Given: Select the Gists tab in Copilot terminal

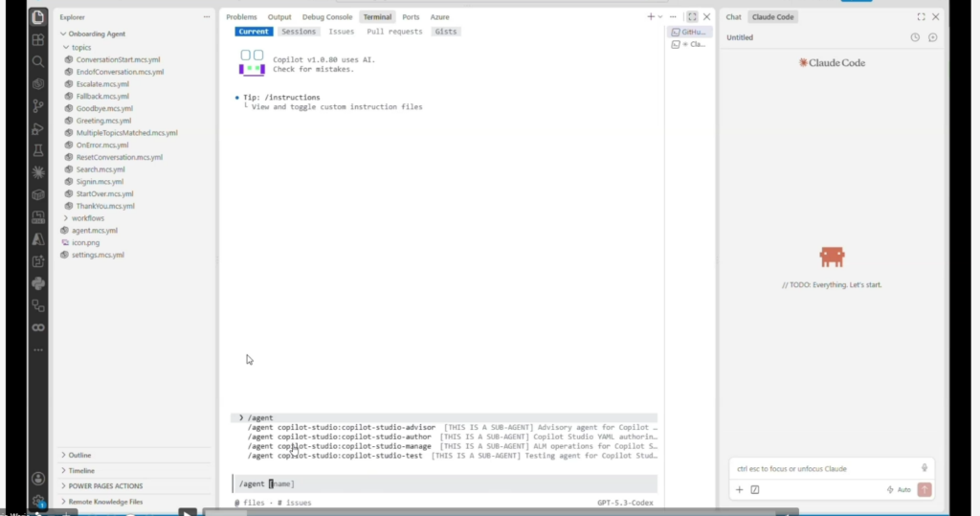Looking at the screenshot, I should [x=446, y=32].
